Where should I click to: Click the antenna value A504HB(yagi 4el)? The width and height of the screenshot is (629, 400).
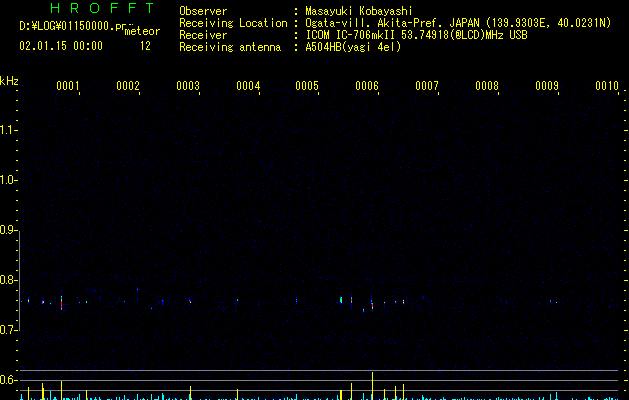pos(353,47)
